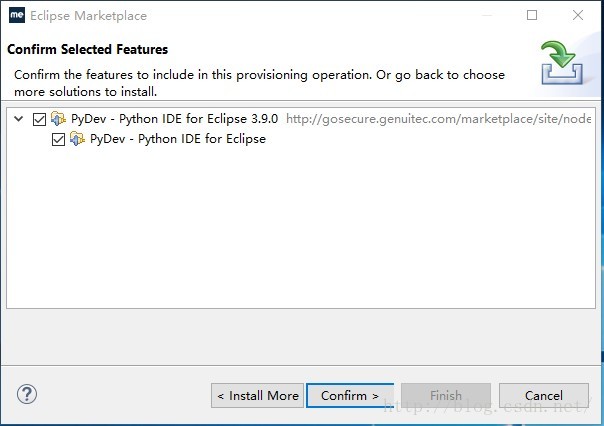
Task: Close the Eclipse Marketplace dialog
Action: [578, 15]
